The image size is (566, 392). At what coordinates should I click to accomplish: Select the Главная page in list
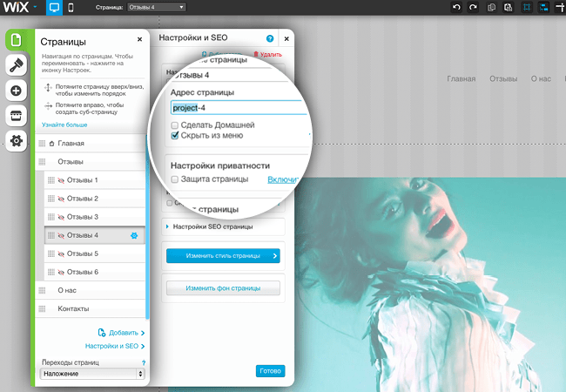coord(91,144)
